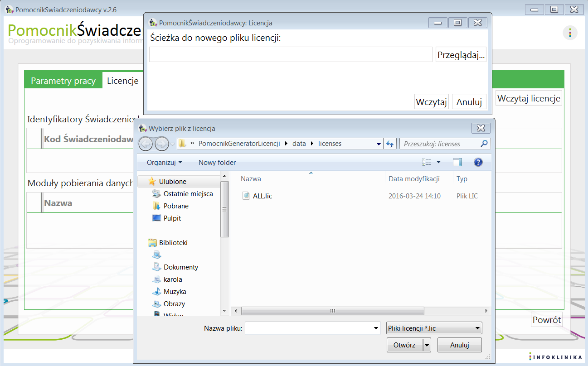This screenshot has height=366, width=588.
Task: Maximize the Licencja dialog window
Action: tap(457, 23)
